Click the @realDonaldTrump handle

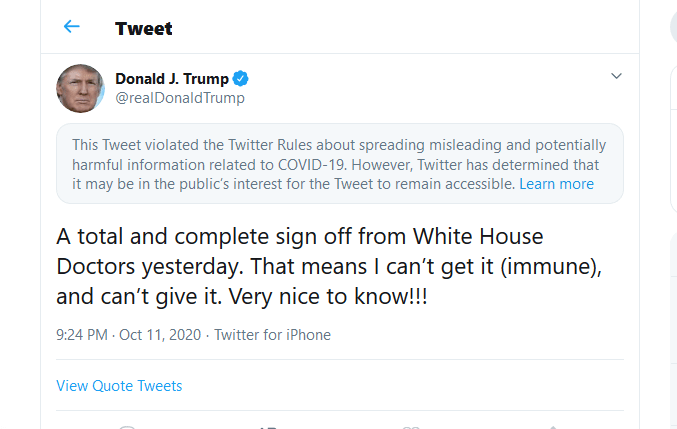click(x=180, y=98)
